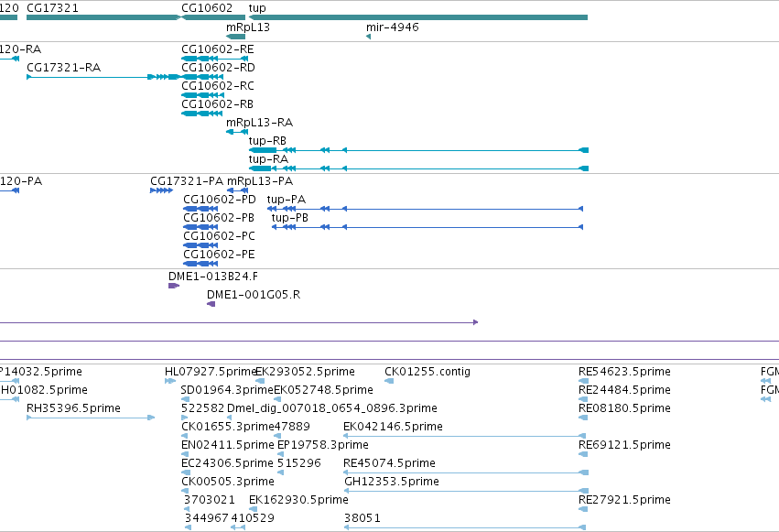The width and height of the screenshot is (779, 532).
Task: Select the CK01655.3prime EST label
Action: coord(228,428)
